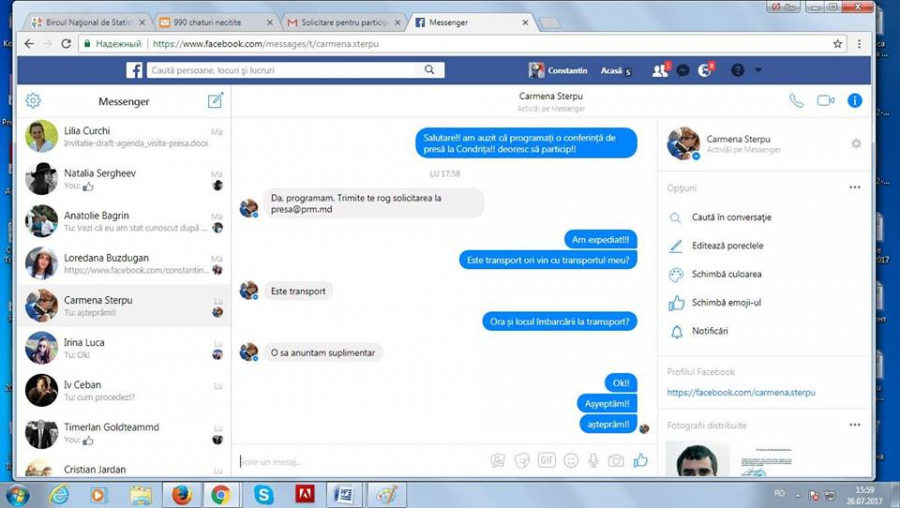This screenshot has width=900, height=508.
Task: Go back in the browser
Action: [29, 44]
